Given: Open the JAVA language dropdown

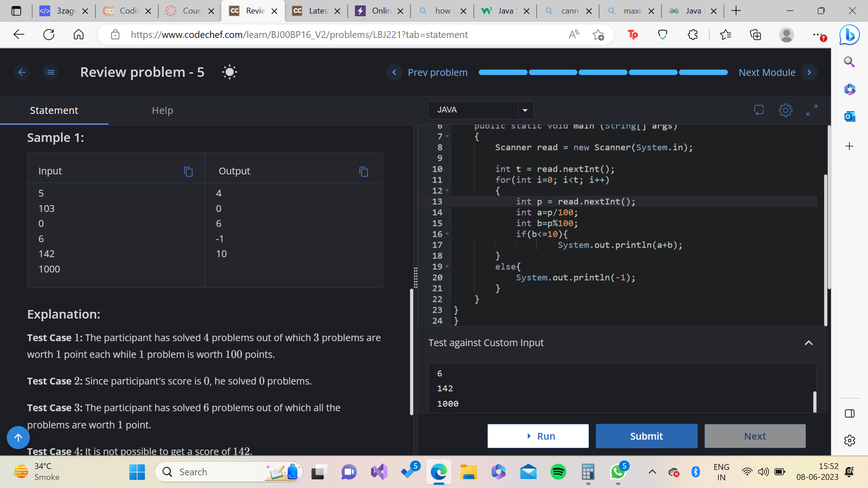Looking at the screenshot, I should pos(481,110).
